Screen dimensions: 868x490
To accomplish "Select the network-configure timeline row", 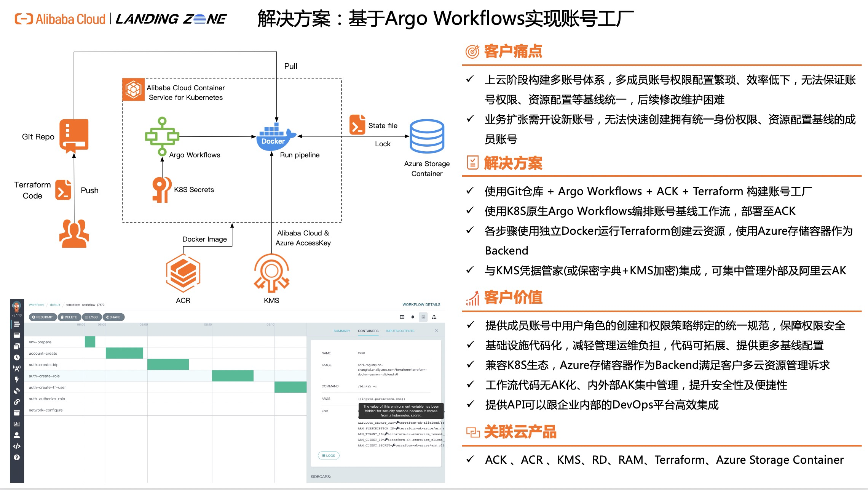I will click(165, 410).
